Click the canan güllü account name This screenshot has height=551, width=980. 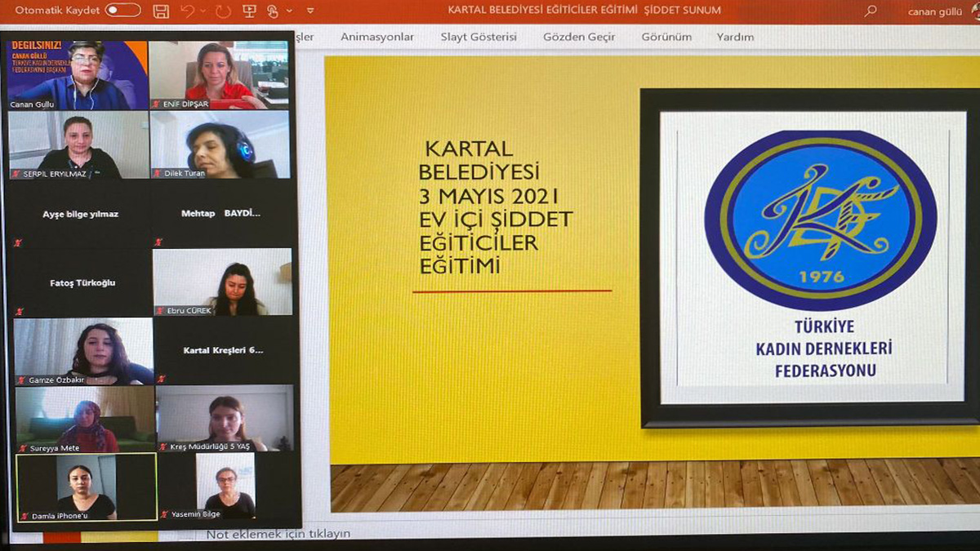[933, 11]
